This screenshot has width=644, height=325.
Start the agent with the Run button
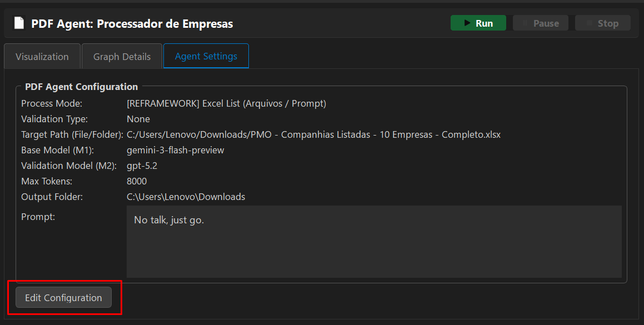[478, 23]
